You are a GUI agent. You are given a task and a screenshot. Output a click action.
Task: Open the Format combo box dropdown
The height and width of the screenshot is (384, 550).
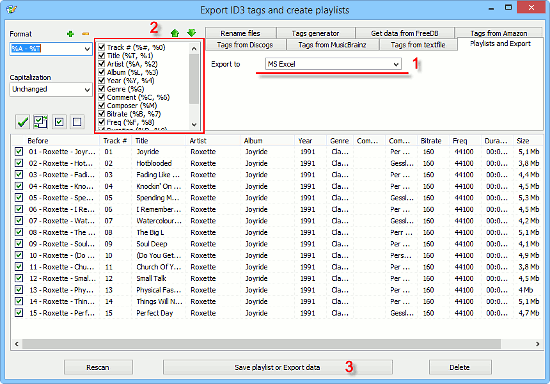click(x=87, y=49)
